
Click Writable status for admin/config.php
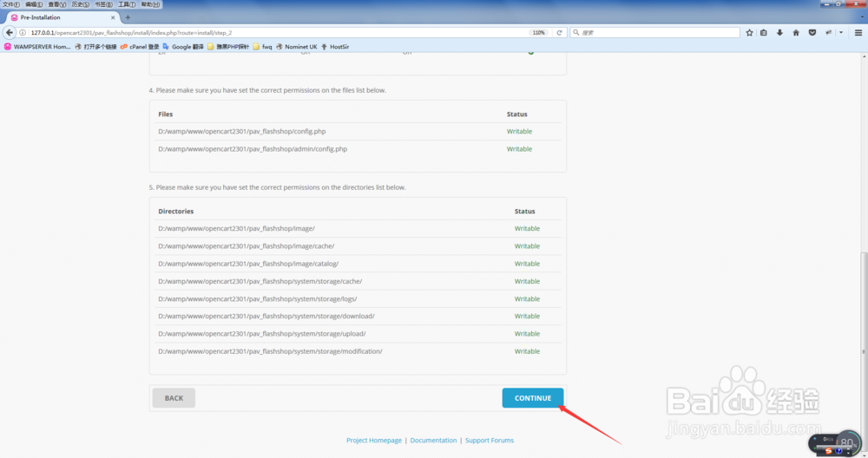tap(519, 149)
